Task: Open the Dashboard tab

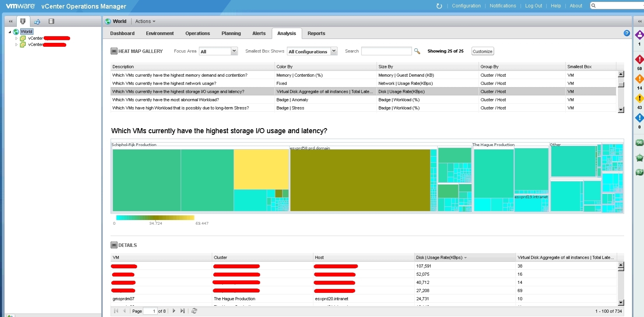Action: tap(122, 33)
